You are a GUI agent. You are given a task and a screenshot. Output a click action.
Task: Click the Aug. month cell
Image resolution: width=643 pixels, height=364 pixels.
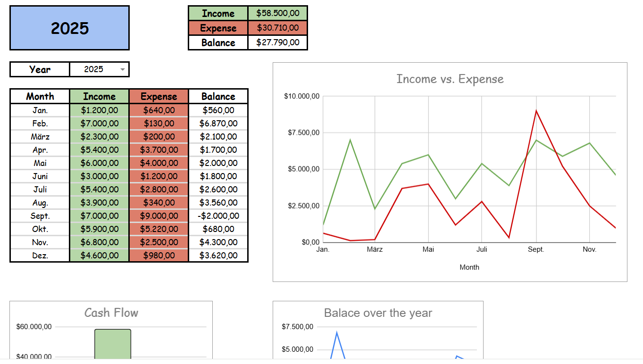coord(40,203)
